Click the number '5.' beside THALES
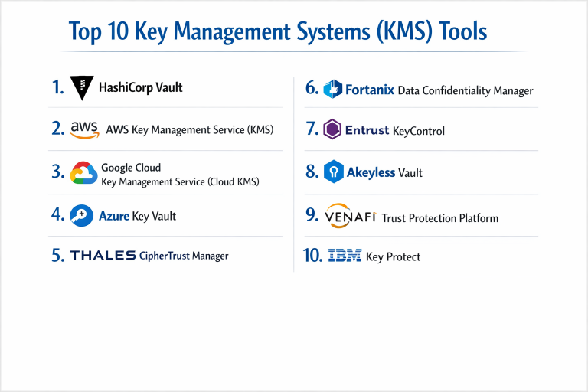 tap(58, 256)
